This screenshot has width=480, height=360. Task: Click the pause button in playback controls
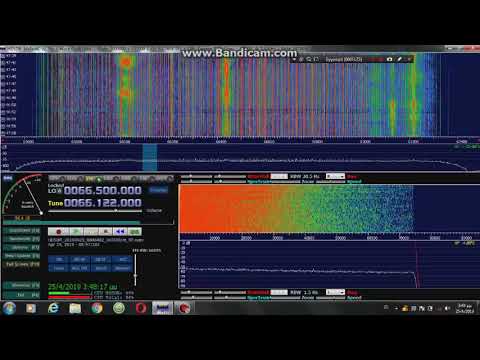point(91,231)
